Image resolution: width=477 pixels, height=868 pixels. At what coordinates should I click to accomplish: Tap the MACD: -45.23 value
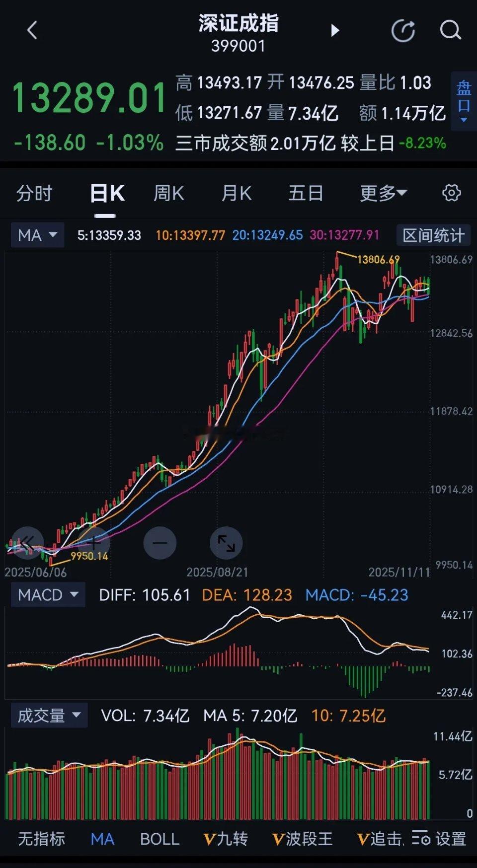pos(357,595)
